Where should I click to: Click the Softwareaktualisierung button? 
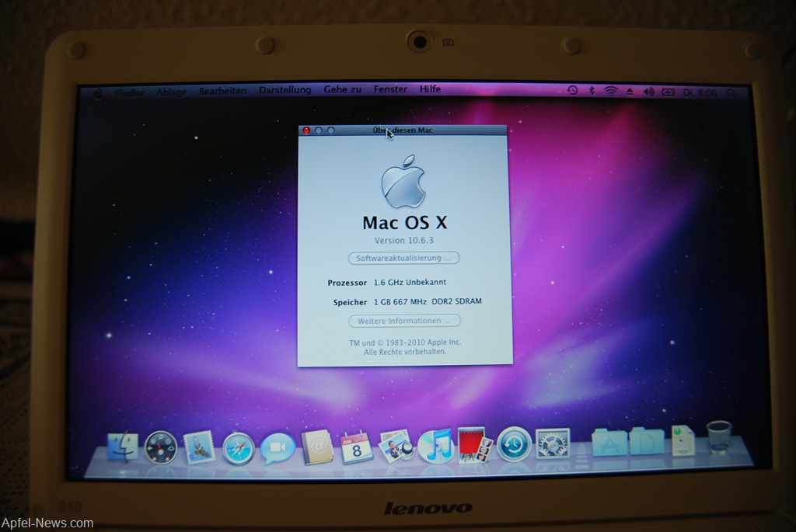tap(403, 258)
